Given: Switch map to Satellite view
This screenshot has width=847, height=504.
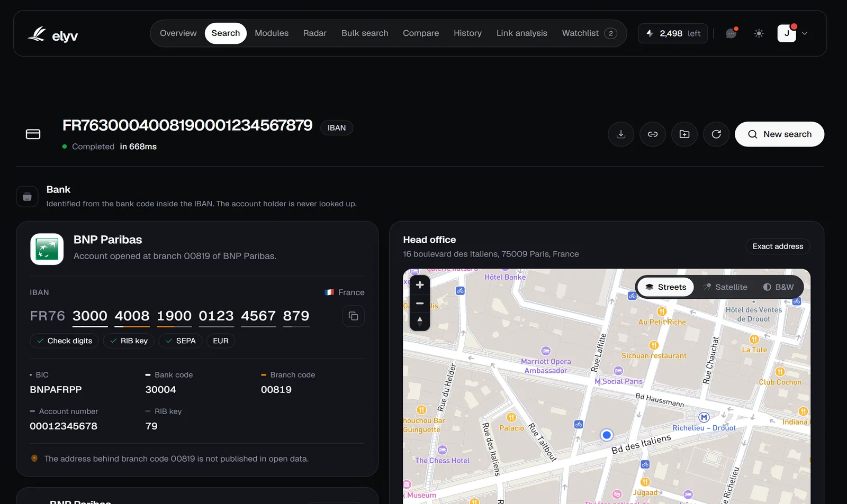Looking at the screenshot, I should [725, 287].
